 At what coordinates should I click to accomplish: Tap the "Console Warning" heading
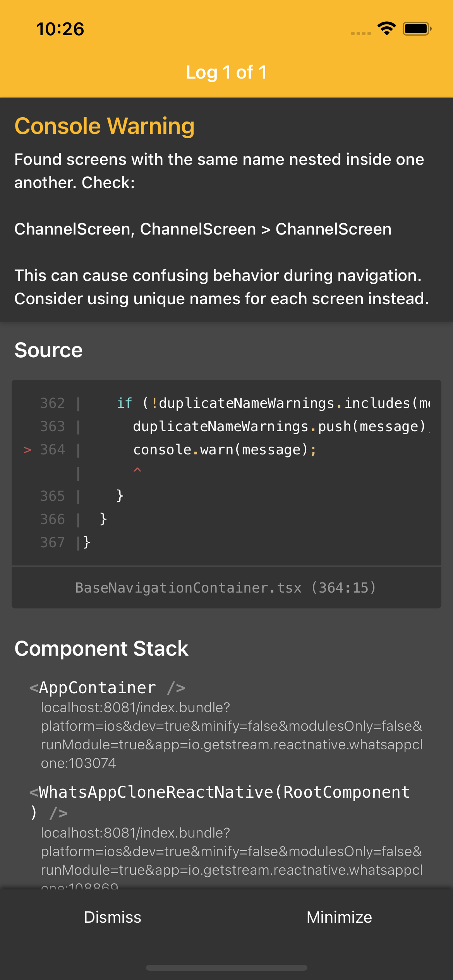coord(105,126)
